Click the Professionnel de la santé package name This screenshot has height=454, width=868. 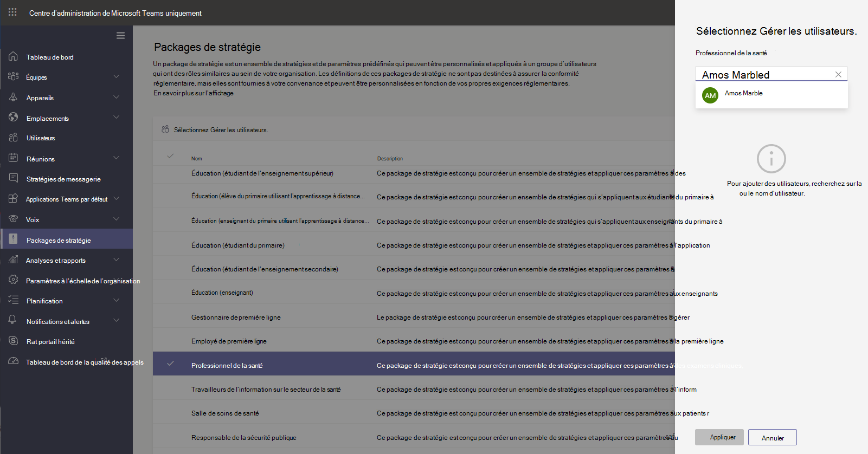[x=227, y=366]
